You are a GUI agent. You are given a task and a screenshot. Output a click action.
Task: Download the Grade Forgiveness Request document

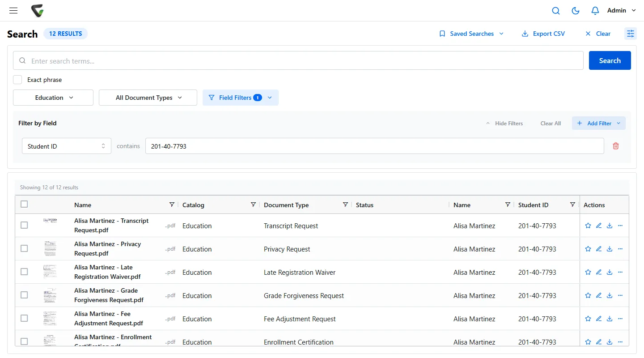(x=610, y=295)
